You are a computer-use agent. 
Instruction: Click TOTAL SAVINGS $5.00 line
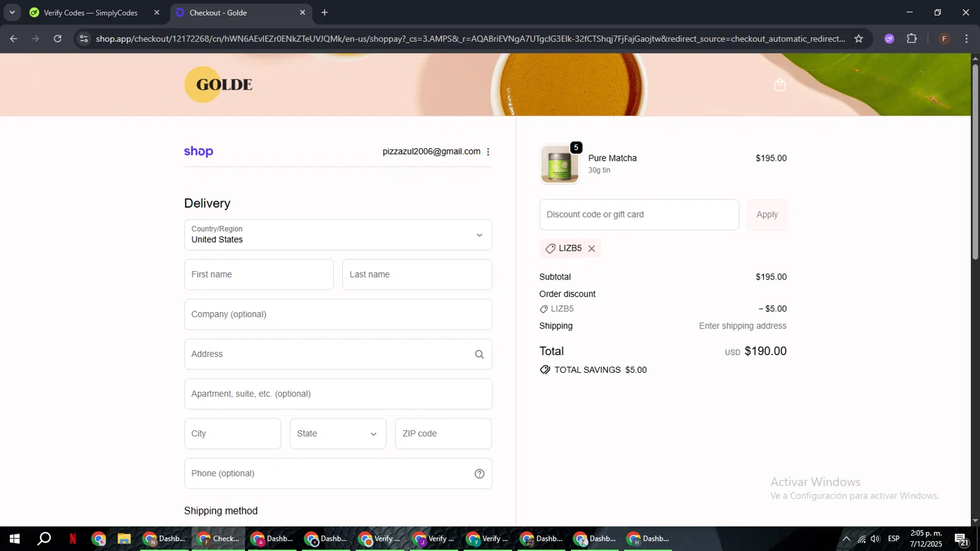point(593,370)
